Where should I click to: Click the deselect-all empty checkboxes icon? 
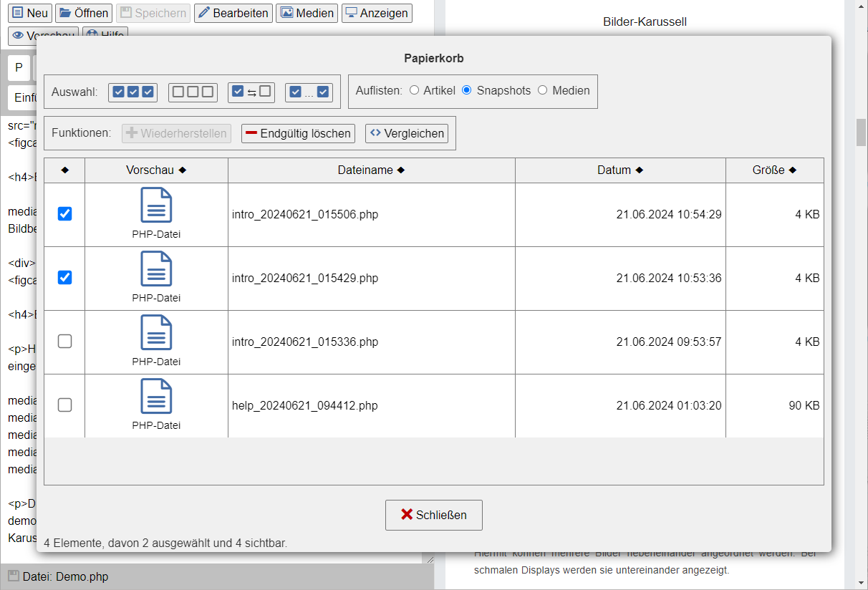tap(193, 92)
